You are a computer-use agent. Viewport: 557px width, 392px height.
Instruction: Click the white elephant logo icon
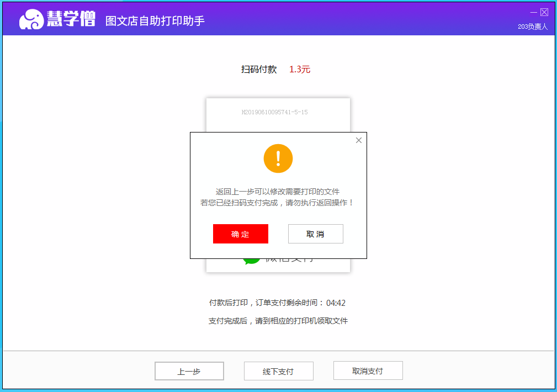(x=31, y=20)
